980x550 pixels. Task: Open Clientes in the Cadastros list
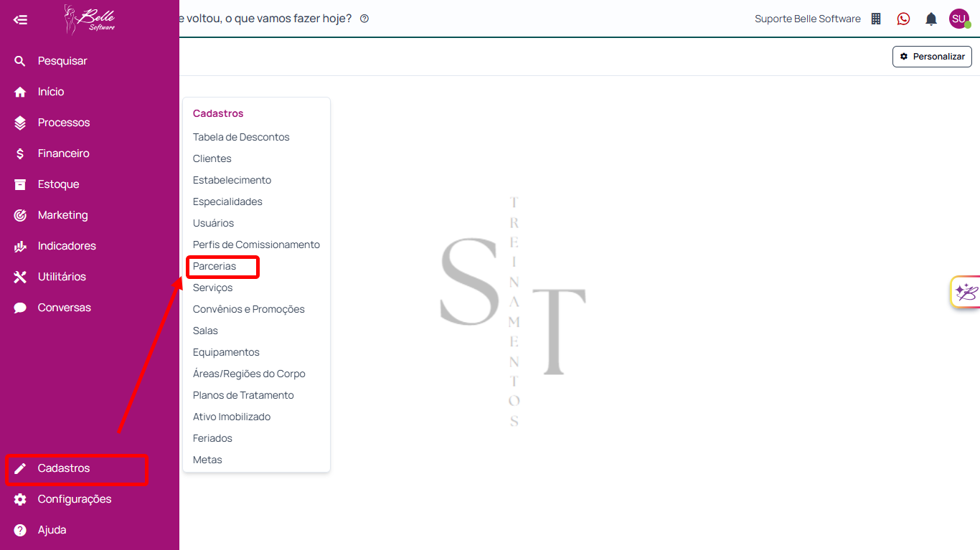pos(212,158)
